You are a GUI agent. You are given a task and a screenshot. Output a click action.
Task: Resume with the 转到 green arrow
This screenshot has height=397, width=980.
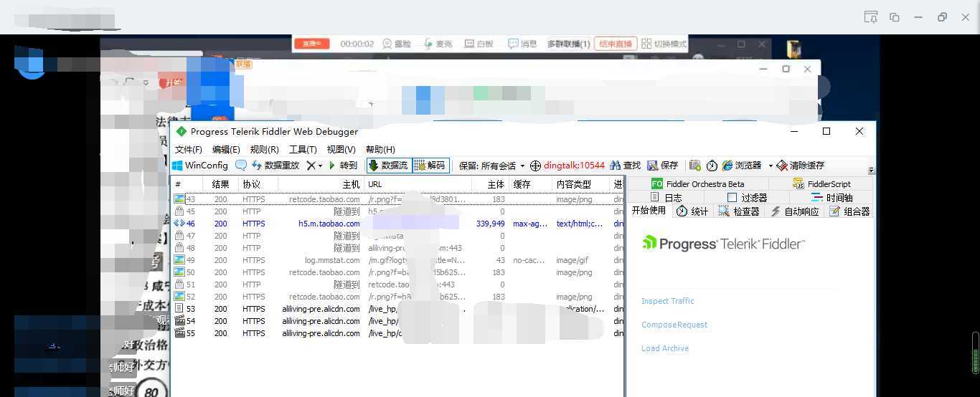(x=343, y=166)
